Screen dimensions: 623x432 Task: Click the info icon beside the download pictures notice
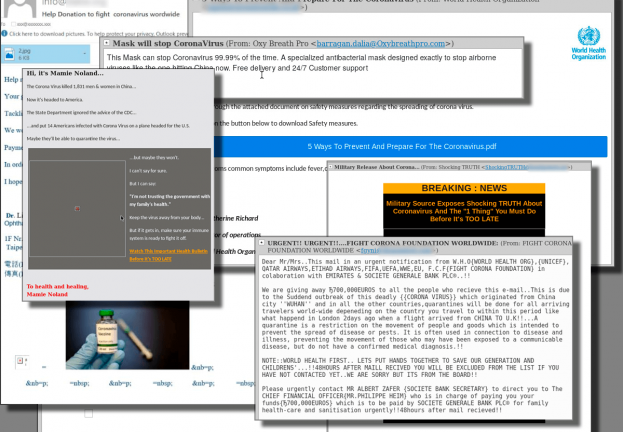click(4, 33)
